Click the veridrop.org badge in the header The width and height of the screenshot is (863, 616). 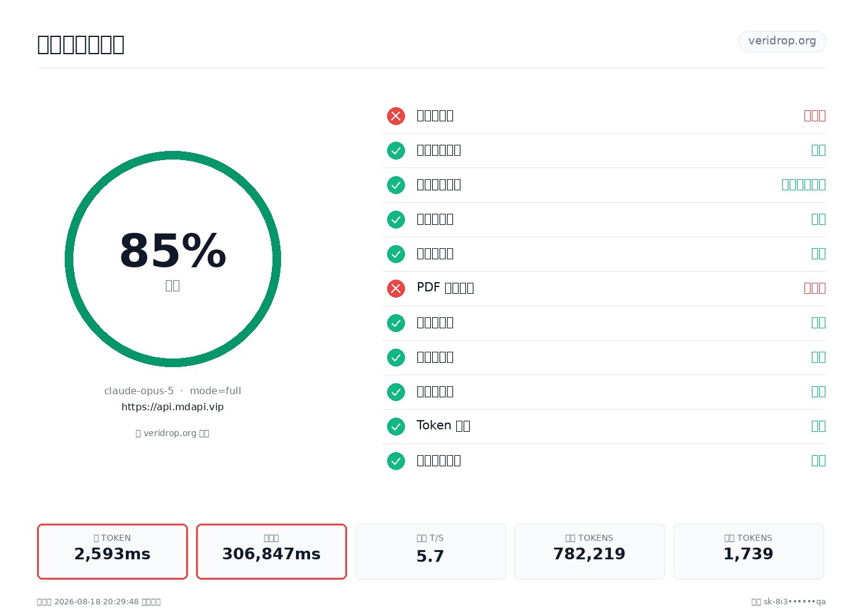(x=782, y=41)
